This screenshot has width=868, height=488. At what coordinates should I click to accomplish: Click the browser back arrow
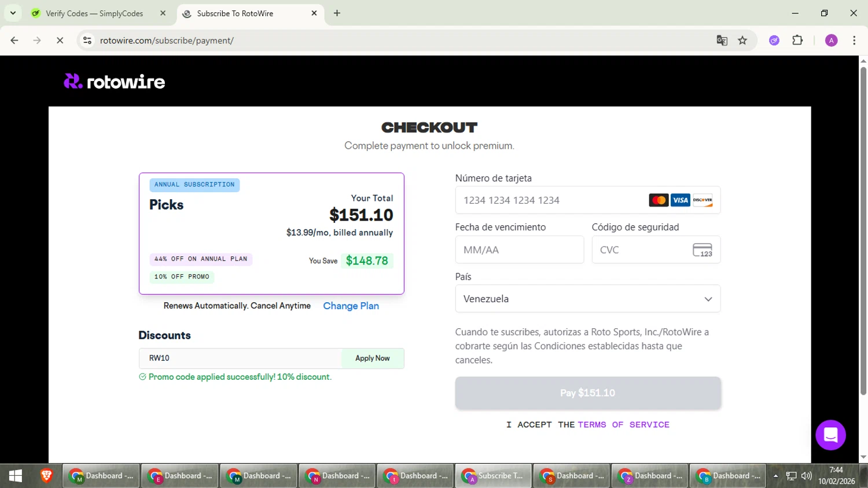click(14, 41)
